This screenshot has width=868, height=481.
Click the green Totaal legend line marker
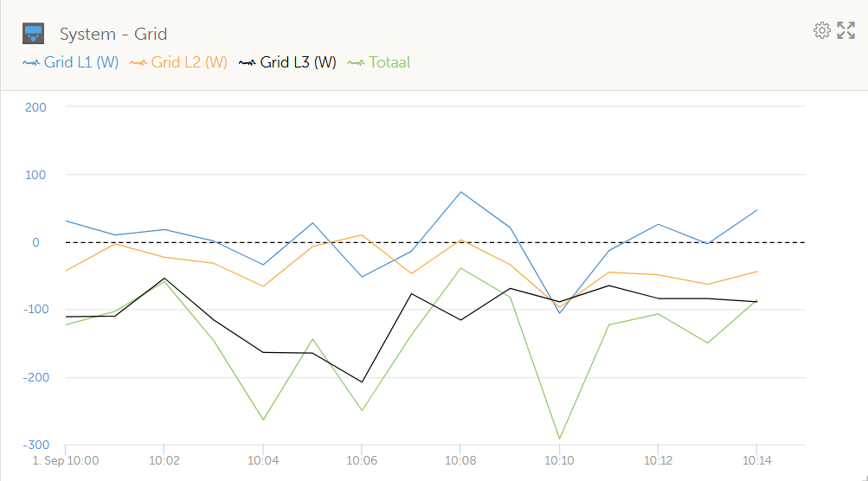click(x=356, y=63)
